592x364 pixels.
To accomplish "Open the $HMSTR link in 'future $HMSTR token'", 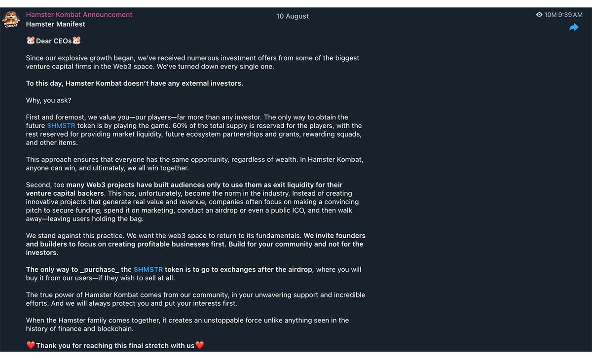I will point(61,126).
